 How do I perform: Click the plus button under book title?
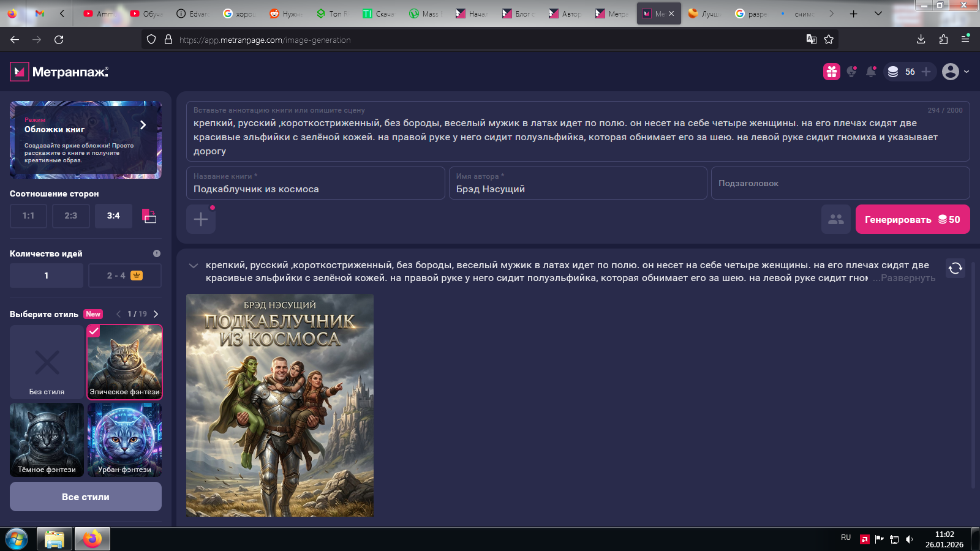pyautogui.click(x=201, y=219)
